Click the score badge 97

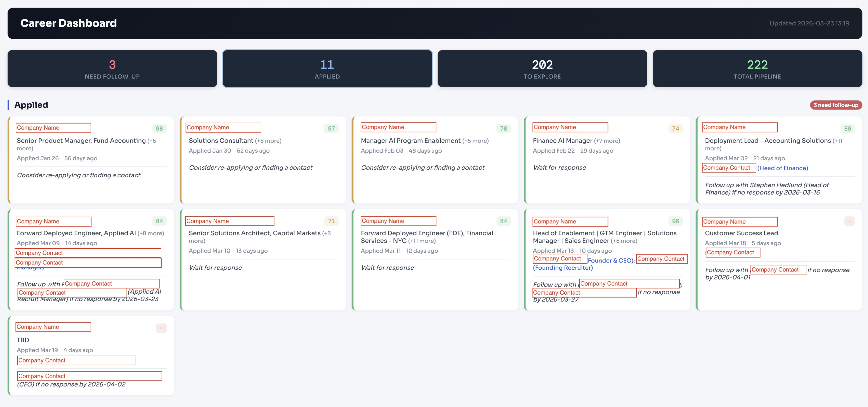click(332, 128)
